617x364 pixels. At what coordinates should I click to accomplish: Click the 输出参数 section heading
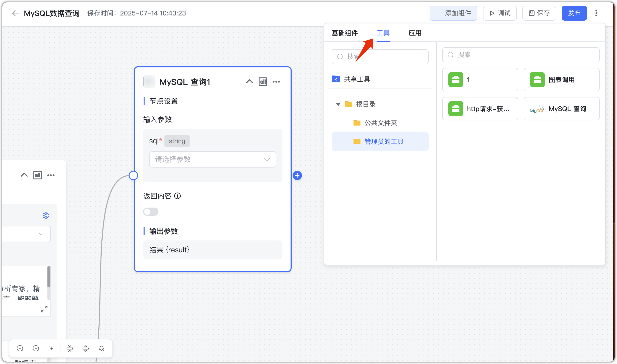pos(163,231)
